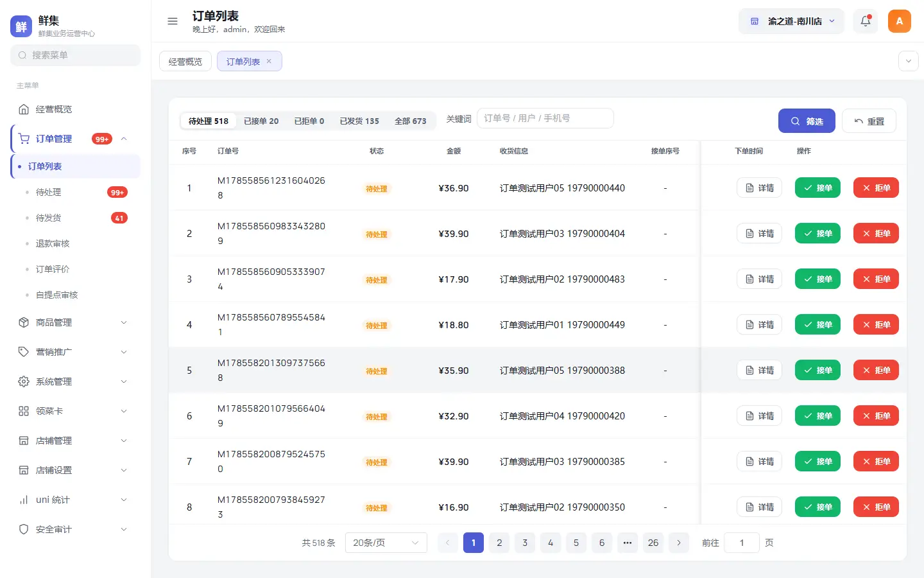Switch to the 经营概览 tab
The width and height of the screenshot is (924, 578).
185,62
